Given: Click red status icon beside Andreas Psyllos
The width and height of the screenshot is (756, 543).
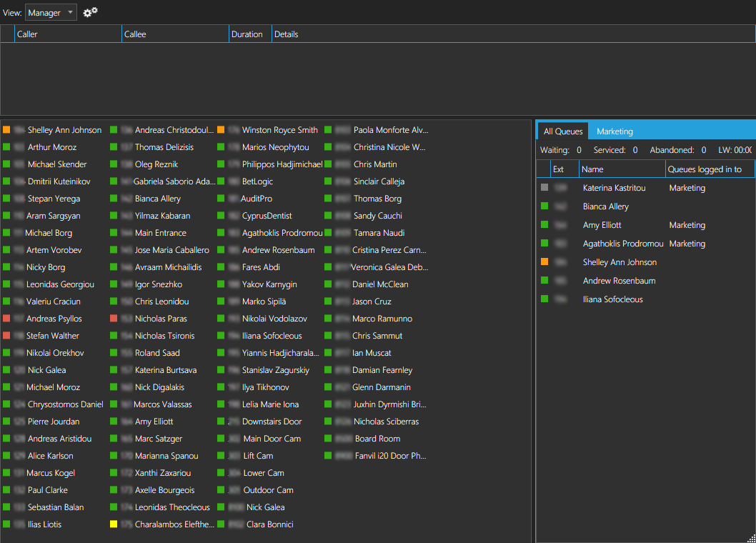Looking at the screenshot, I should [6, 319].
